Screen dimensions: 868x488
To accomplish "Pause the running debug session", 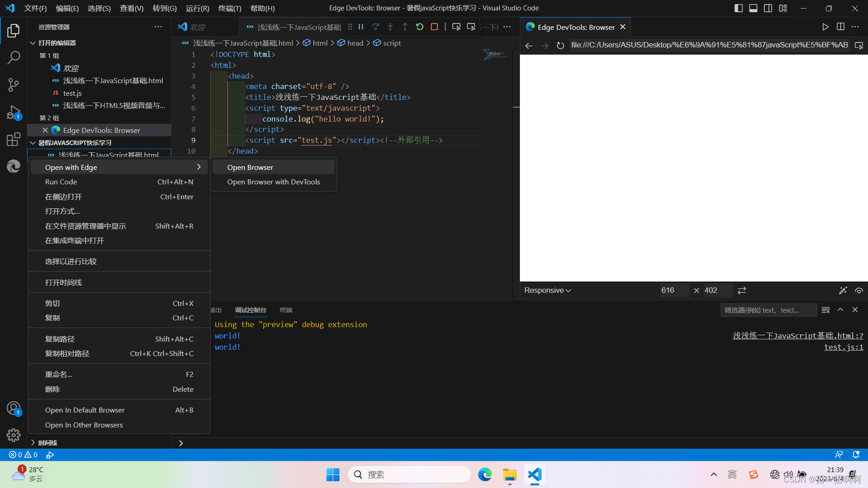I will pyautogui.click(x=360, y=27).
